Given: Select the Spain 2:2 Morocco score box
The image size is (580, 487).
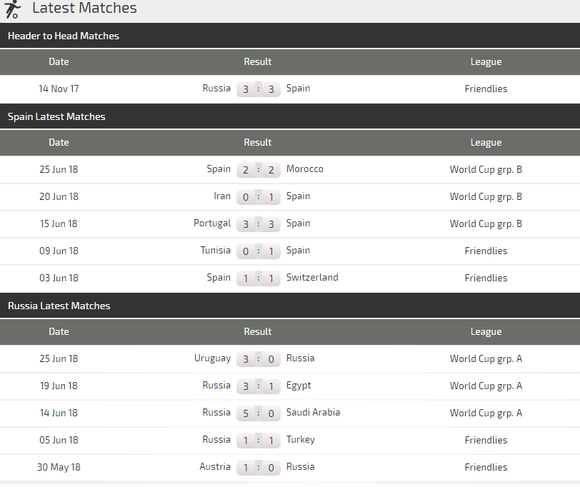Looking at the screenshot, I should pos(258,170).
